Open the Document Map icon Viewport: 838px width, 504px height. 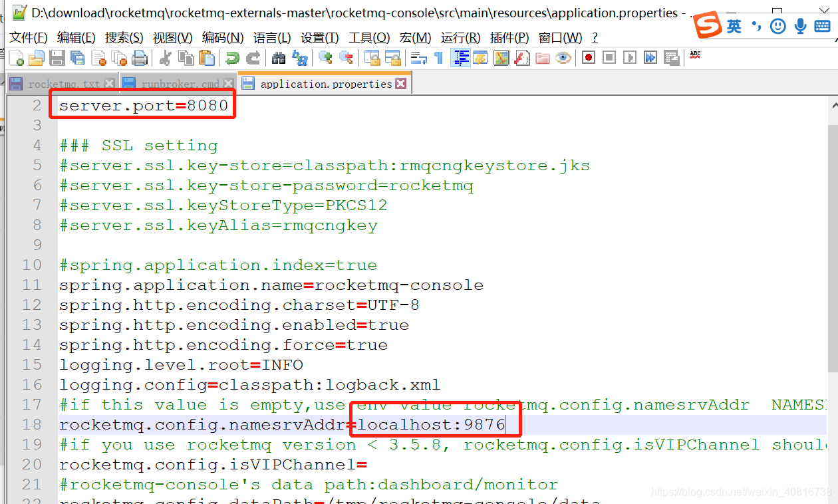pyautogui.click(x=501, y=58)
